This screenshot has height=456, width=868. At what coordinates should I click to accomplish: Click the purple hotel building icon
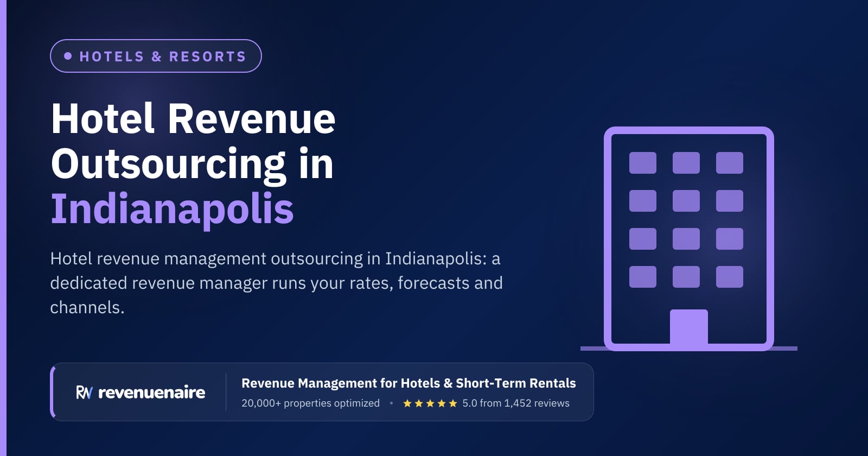click(x=688, y=239)
